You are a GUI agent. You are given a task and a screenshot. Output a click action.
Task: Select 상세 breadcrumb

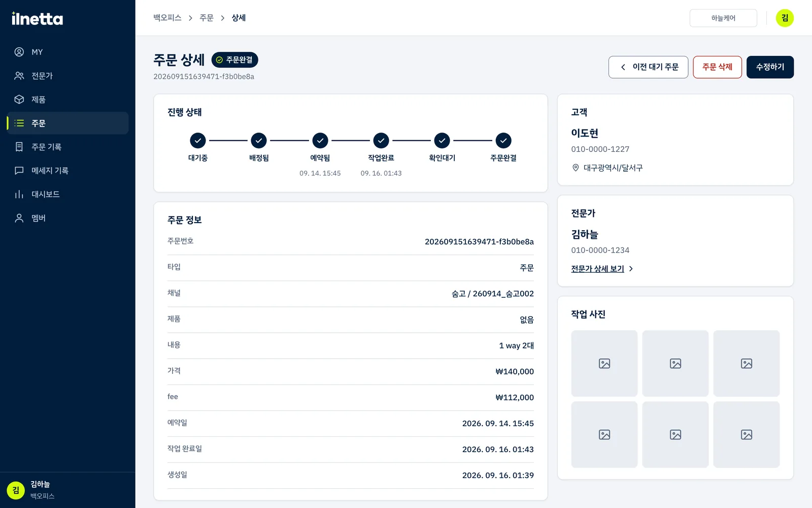pyautogui.click(x=239, y=18)
